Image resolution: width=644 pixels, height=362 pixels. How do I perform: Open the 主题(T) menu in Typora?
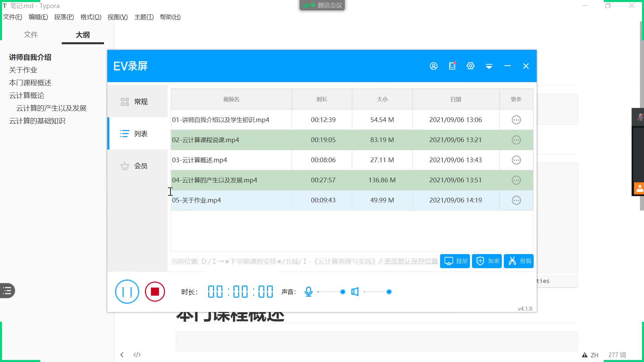pos(144,17)
